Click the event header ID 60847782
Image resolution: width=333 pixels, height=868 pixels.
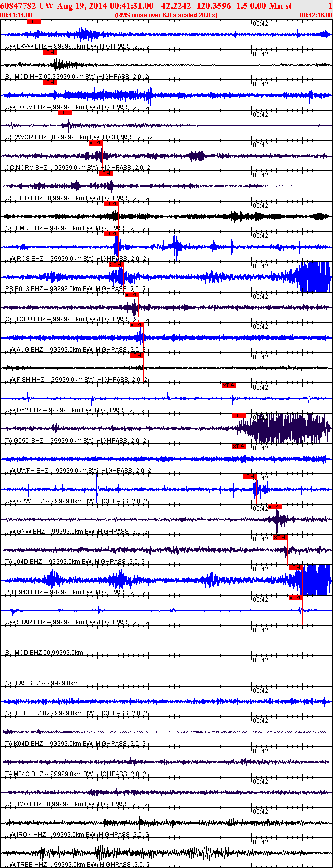click(x=18, y=6)
